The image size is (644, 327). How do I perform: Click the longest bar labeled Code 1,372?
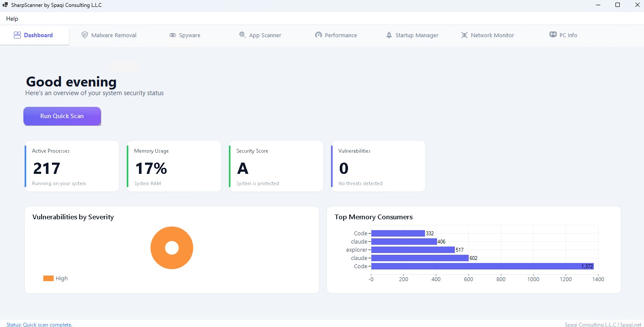tap(480, 266)
